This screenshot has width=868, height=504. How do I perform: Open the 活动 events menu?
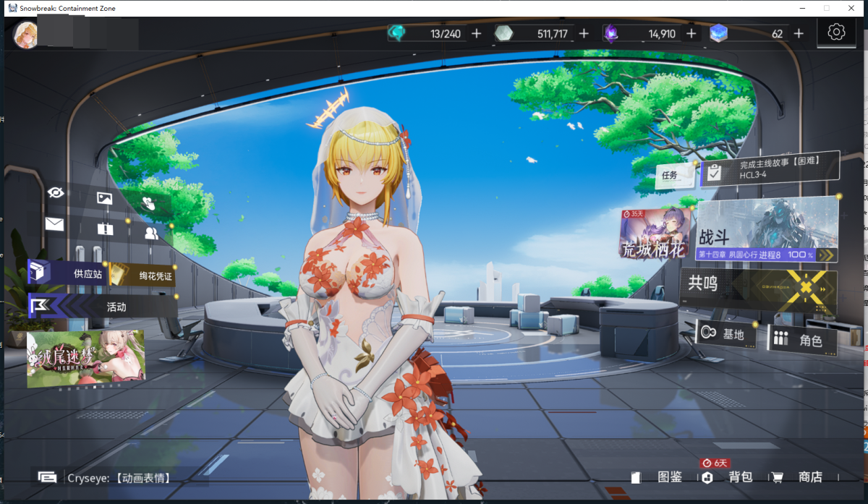click(x=102, y=307)
